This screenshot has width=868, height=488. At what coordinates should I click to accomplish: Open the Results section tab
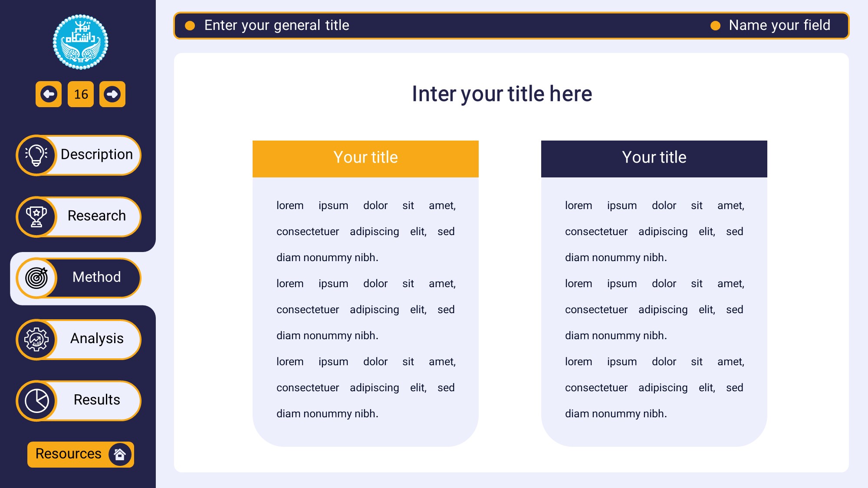click(x=96, y=400)
